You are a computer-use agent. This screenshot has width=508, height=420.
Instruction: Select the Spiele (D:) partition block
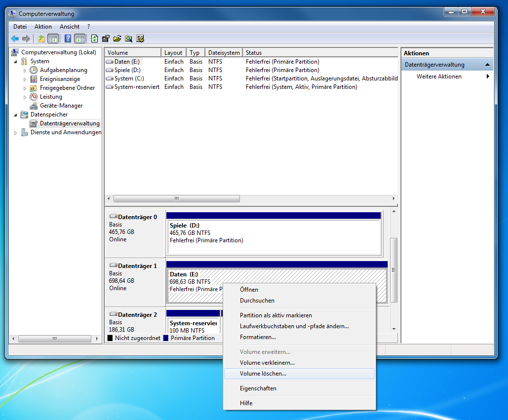(x=274, y=237)
